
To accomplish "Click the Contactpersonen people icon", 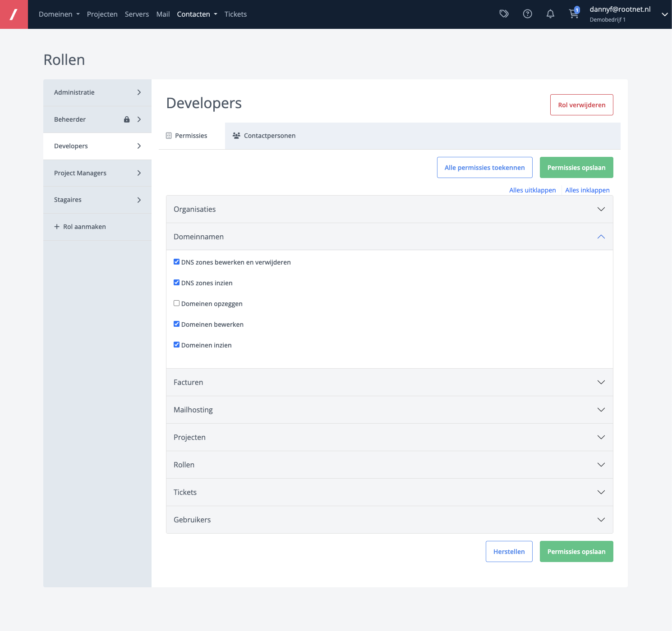I will 236,136.
